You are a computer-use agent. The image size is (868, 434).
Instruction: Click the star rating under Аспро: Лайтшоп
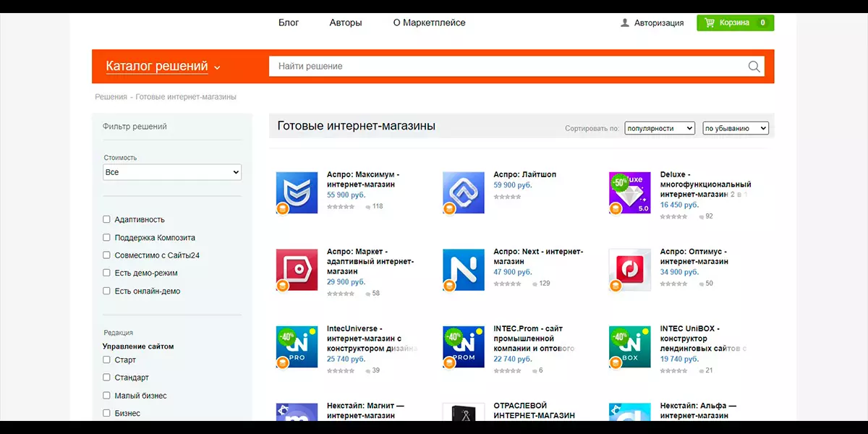507,197
